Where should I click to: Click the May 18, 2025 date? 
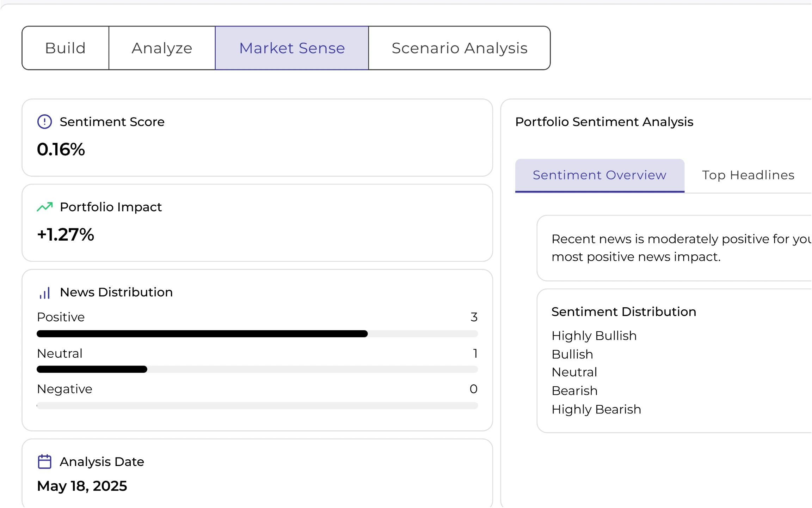pos(82,486)
